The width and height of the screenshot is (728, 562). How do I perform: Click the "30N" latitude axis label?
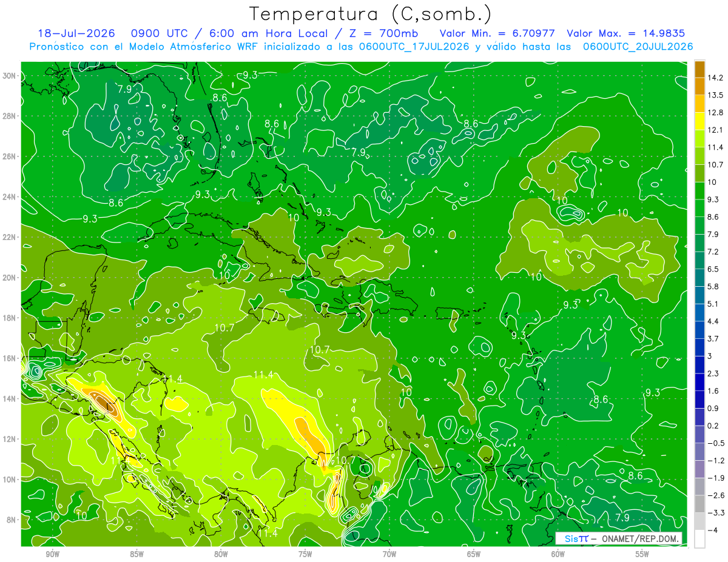10,76
